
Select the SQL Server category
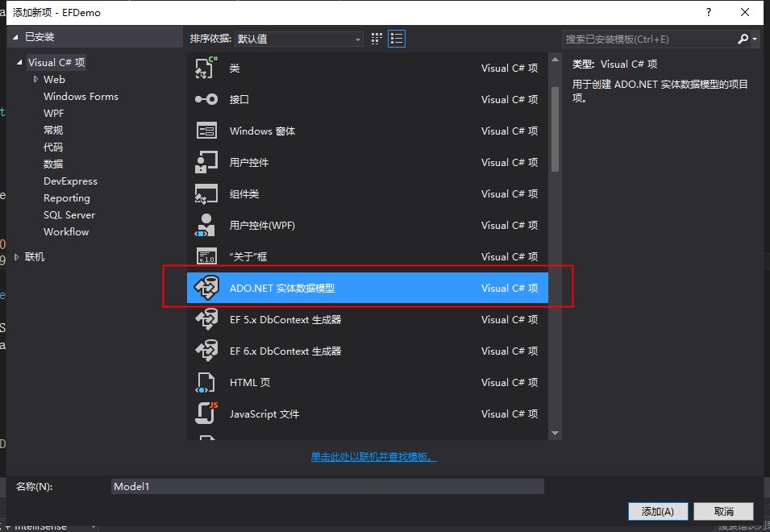69,214
